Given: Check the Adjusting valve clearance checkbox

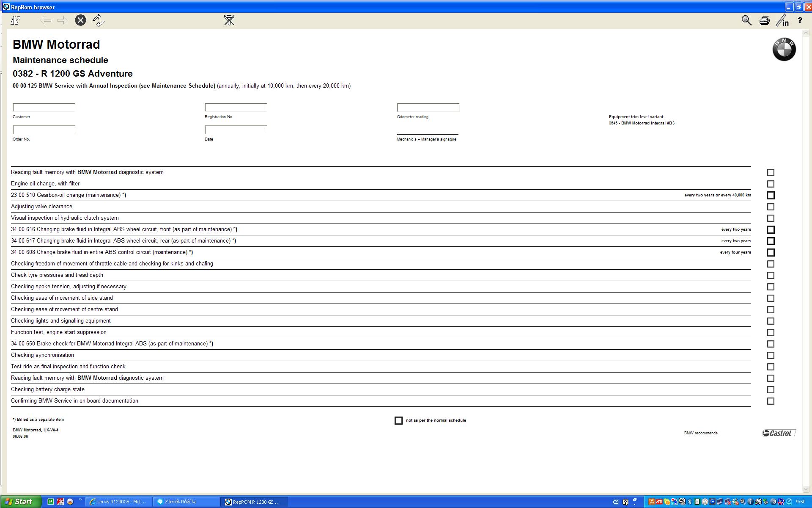Looking at the screenshot, I should click(771, 207).
